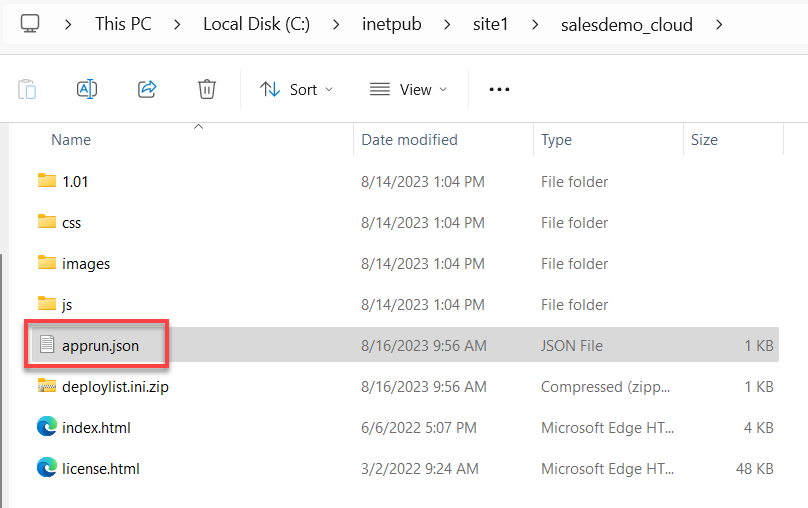Open the See more ellipsis menu
The height and width of the screenshot is (508, 808).
499,89
